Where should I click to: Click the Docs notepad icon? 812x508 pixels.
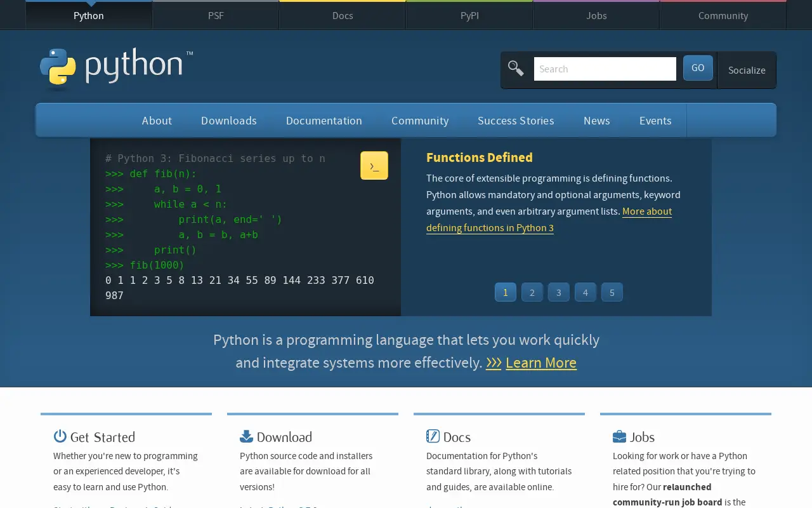click(x=433, y=436)
